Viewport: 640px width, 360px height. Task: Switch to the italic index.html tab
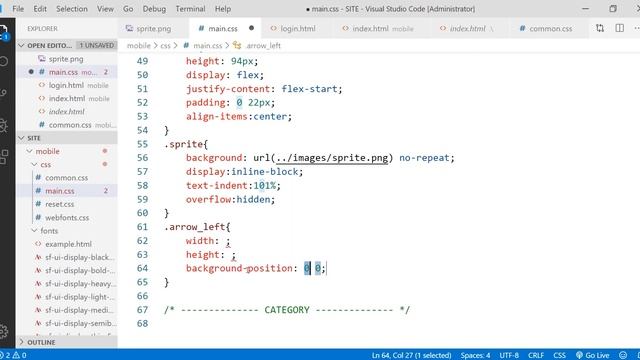[468, 29]
